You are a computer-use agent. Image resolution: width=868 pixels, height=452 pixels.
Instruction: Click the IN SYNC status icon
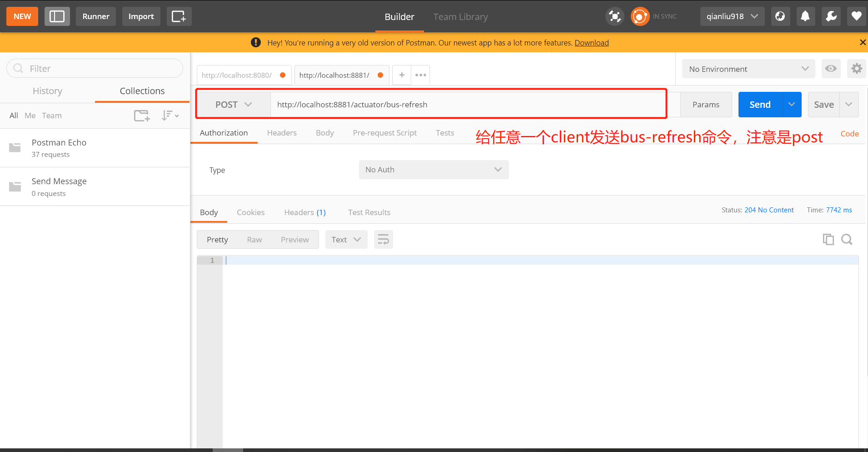(x=640, y=16)
